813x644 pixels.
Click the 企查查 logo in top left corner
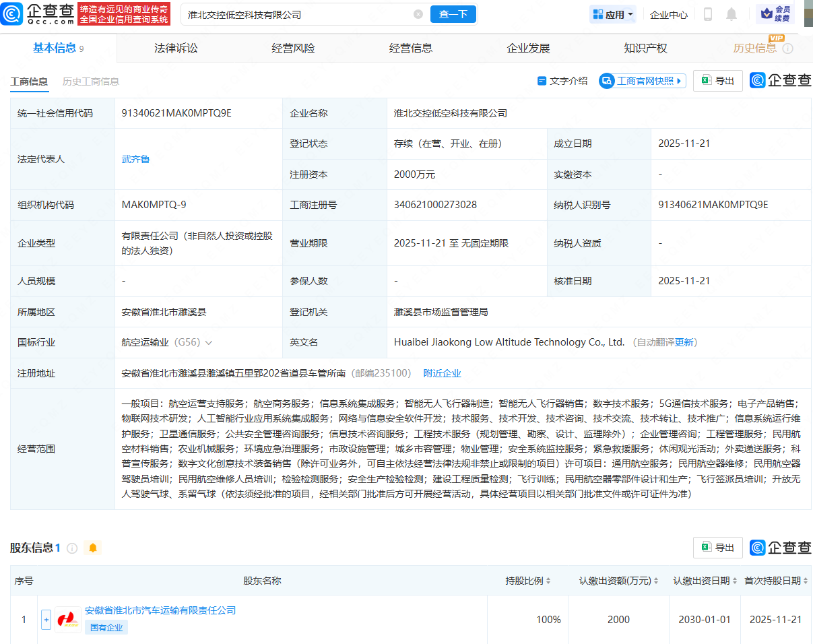coord(40,13)
